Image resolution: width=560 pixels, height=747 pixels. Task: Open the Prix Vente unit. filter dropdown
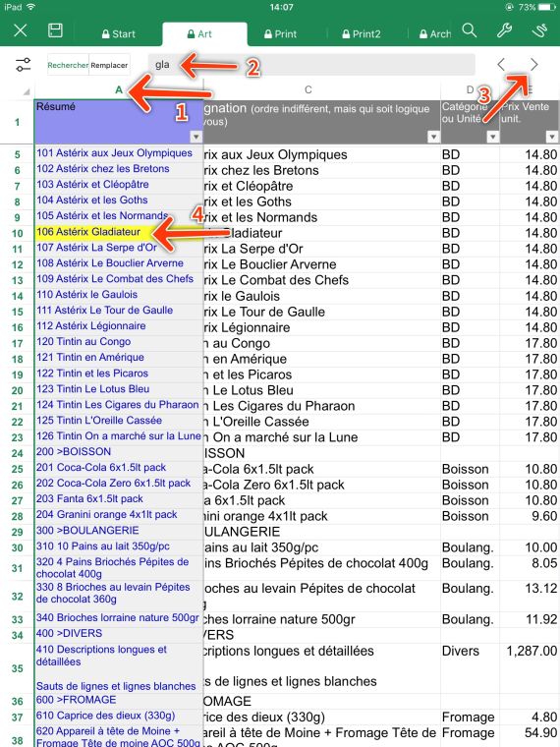coord(552,138)
